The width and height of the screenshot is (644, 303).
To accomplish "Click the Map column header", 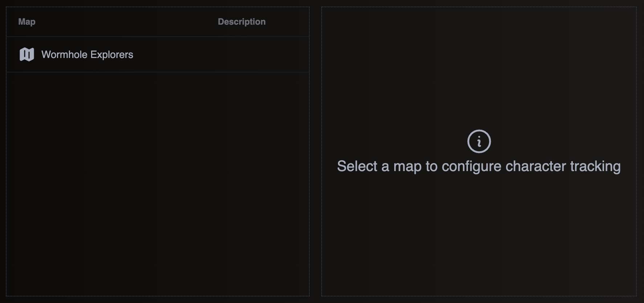I will [x=27, y=21].
